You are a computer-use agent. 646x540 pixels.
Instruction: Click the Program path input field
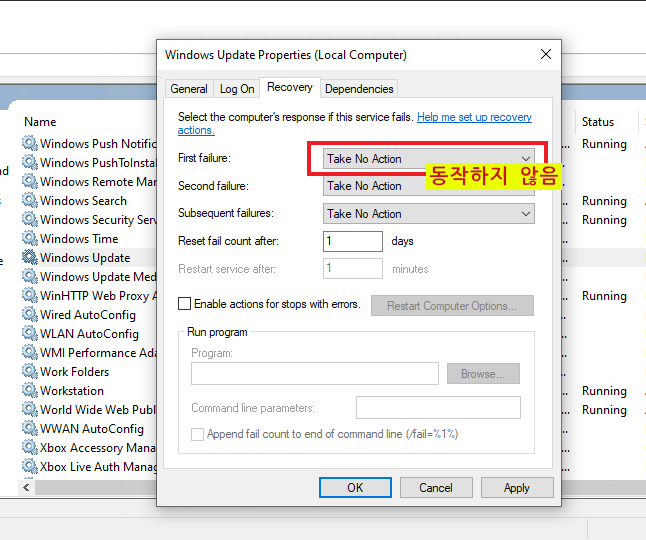315,374
